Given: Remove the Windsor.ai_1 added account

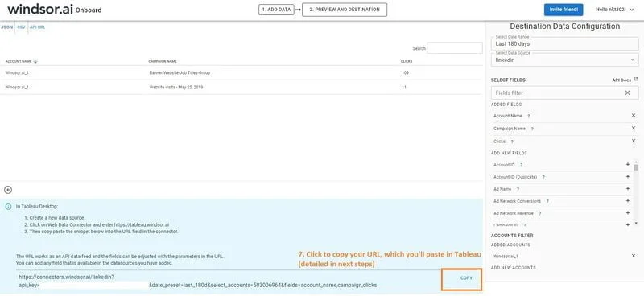Looking at the screenshot, I should [x=634, y=256].
